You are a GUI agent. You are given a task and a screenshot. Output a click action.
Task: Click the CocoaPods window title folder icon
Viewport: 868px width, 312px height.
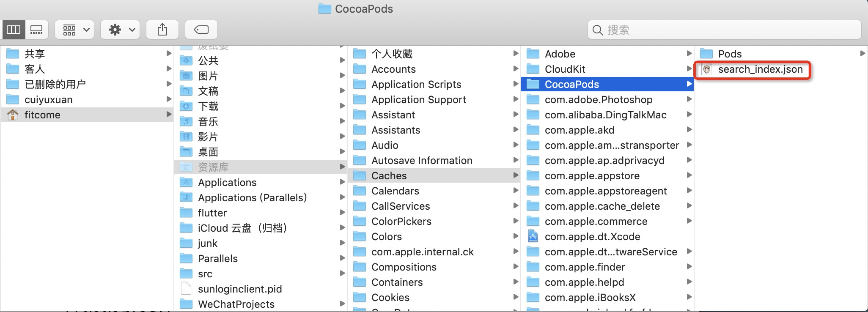[x=324, y=9]
